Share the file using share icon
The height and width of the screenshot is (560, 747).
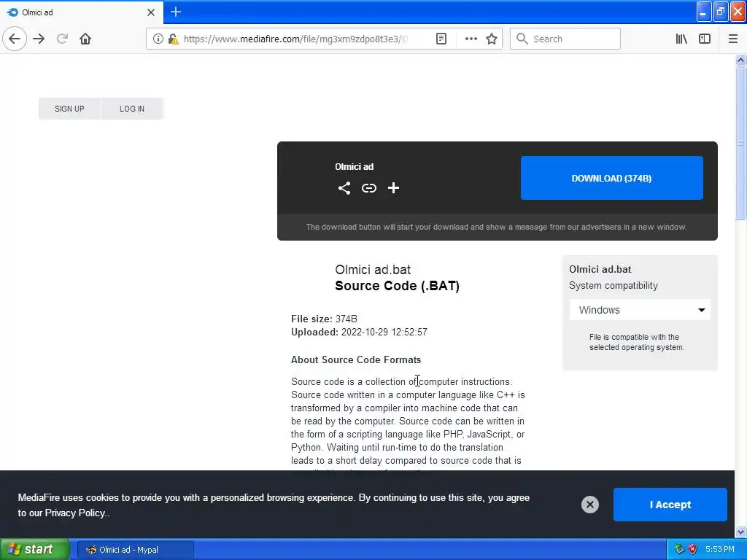point(344,188)
